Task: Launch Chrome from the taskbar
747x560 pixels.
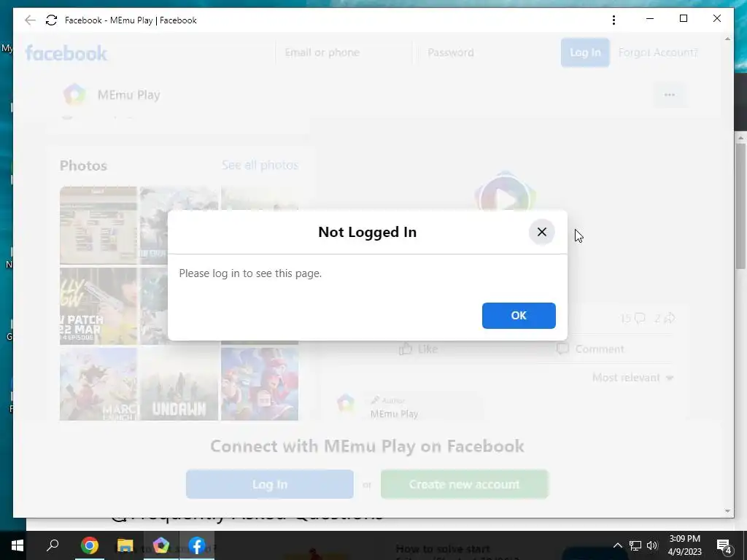Action: click(89, 545)
